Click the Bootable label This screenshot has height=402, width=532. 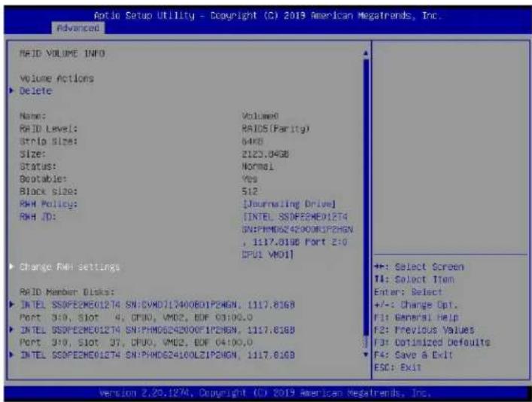43,179
